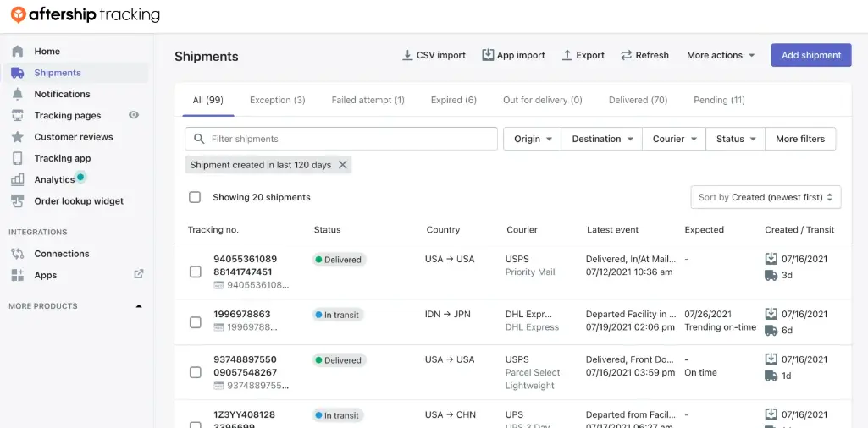The image size is (868, 428).
Task: Click the 'Latest event' column header
Action: (613, 229)
